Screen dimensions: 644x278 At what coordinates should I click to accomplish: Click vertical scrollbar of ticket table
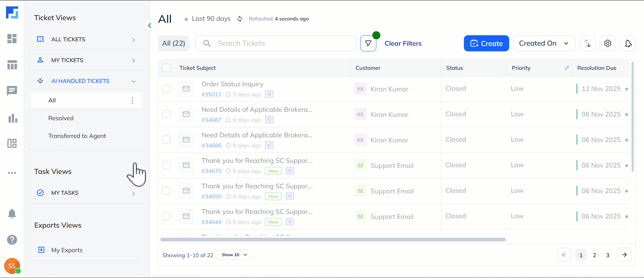tap(633, 117)
